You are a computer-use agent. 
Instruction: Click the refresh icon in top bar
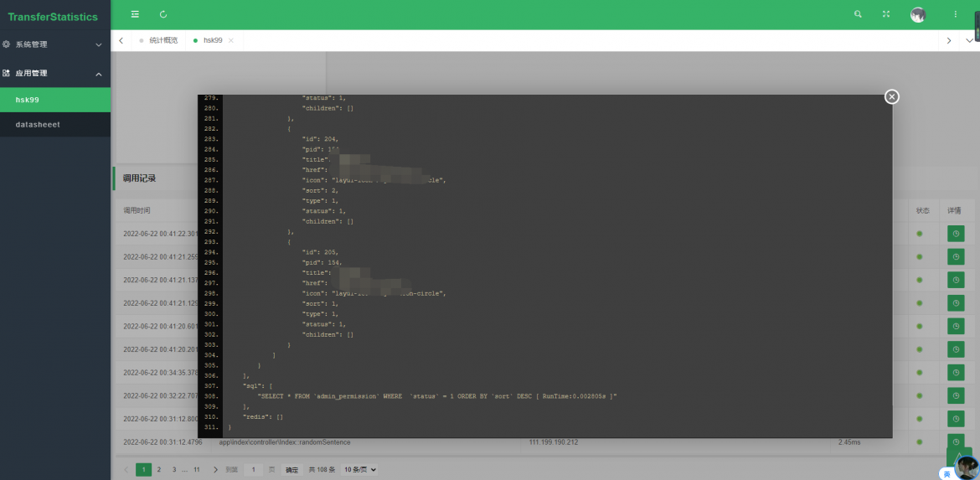(163, 13)
